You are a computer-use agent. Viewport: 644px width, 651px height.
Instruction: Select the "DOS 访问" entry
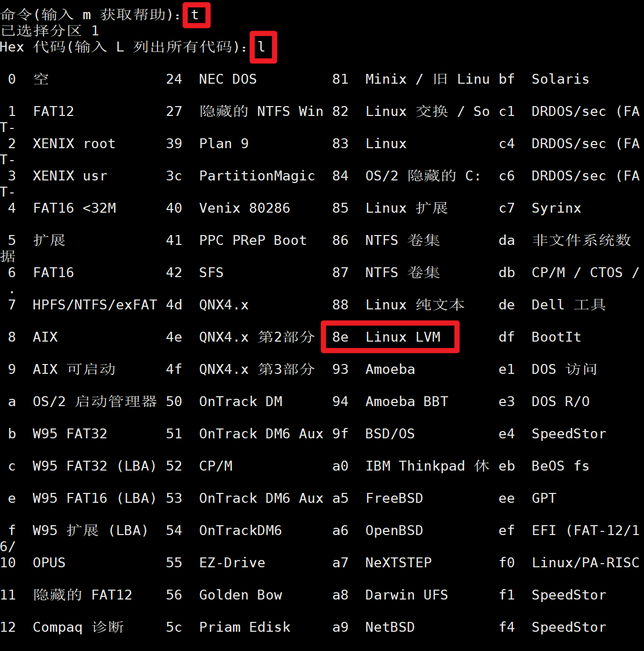point(565,369)
